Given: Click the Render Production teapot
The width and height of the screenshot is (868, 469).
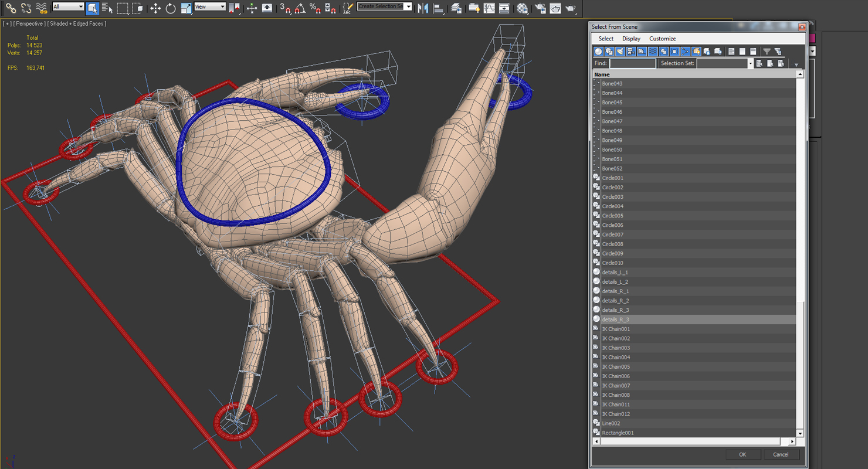Looking at the screenshot, I should pos(570,8).
